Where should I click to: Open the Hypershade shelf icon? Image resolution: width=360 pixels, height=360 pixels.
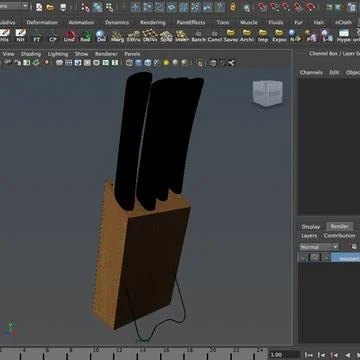pyautogui.click(x=343, y=36)
